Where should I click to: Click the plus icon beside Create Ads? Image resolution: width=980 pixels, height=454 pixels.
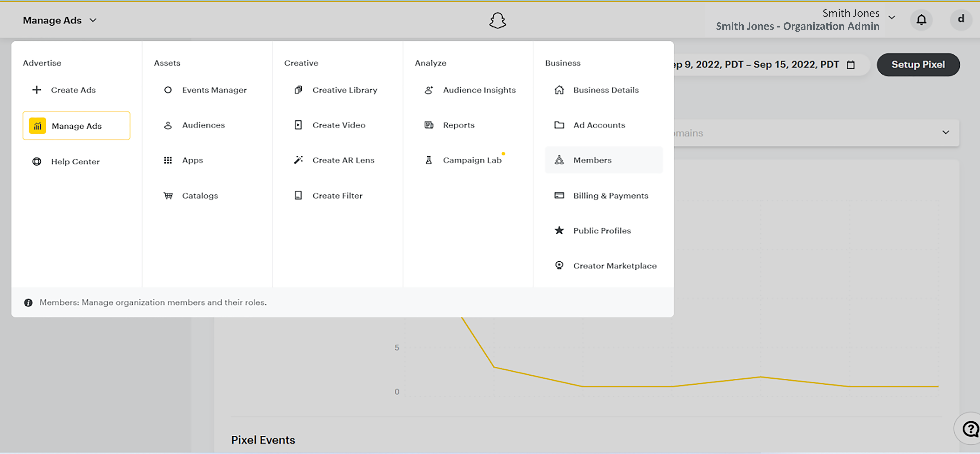pos(37,90)
